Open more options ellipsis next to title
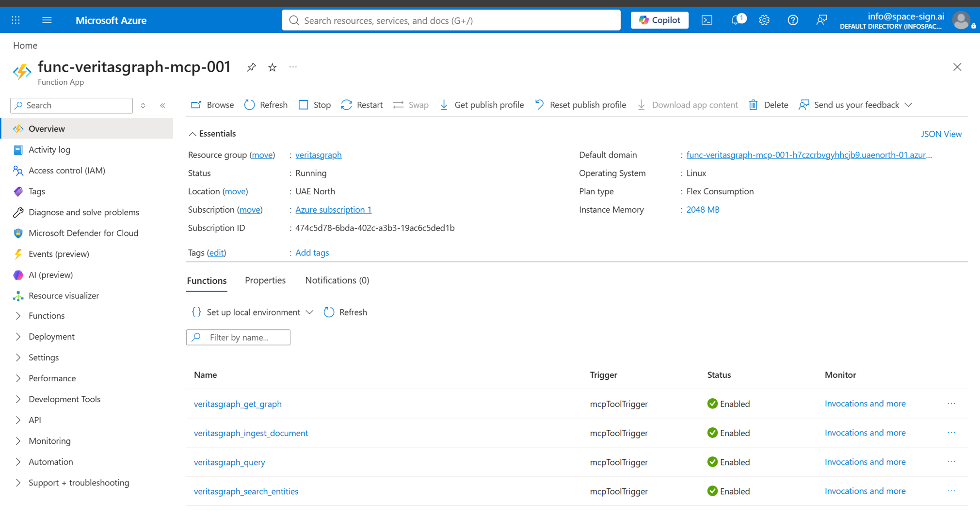 (x=293, y=67)
